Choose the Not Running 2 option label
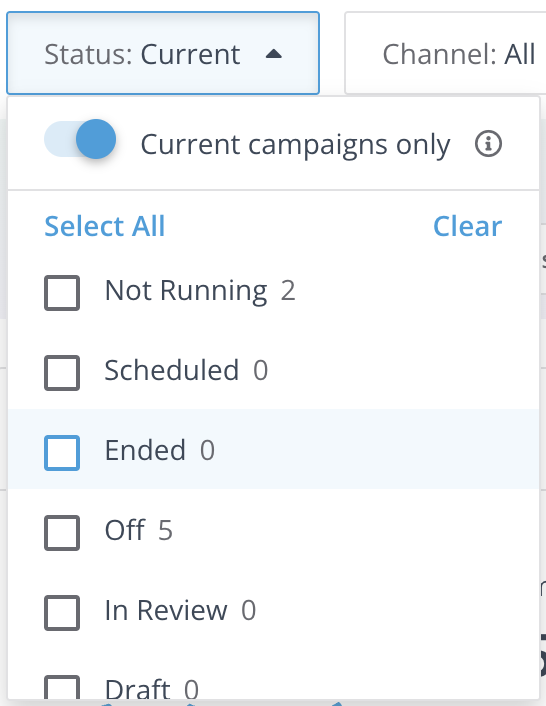This screenshot has height=706, width=546. click(x=200, y=290)
